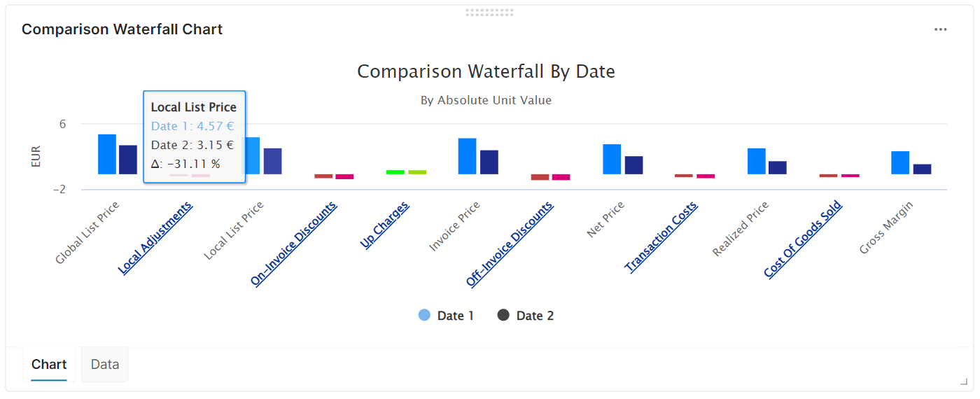The height and width of the screenshot is (399, 980).
Task: Click the Comparison Waterfall By Date title
Action: click(x=486, y=71)
